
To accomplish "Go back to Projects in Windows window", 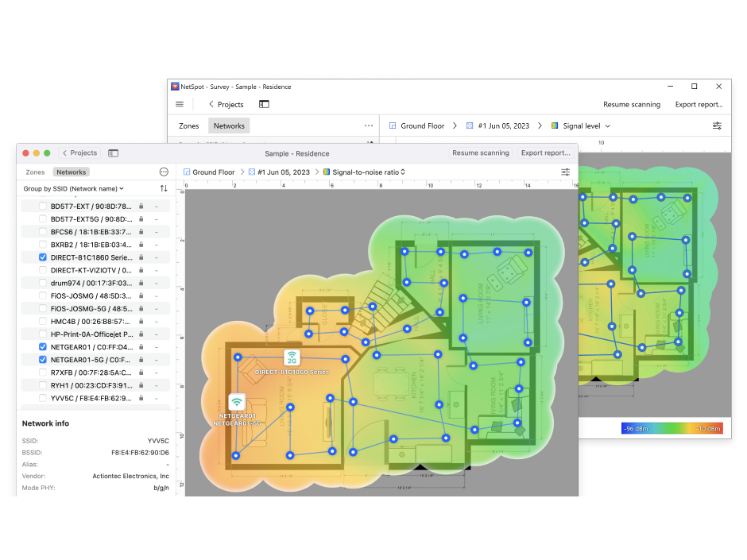I will pos(226,104).
